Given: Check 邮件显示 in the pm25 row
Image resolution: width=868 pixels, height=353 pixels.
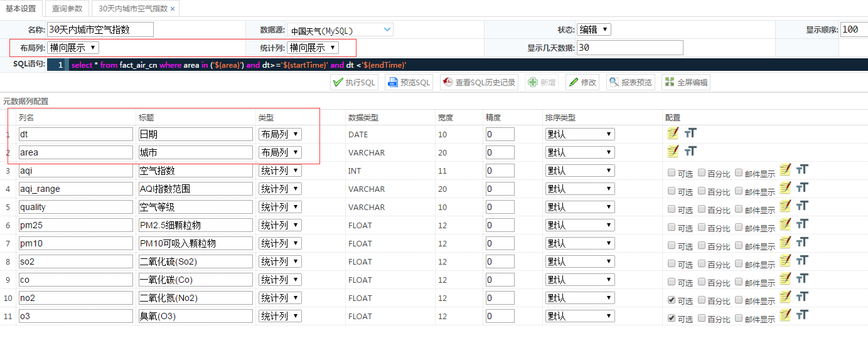Looking at the screenshot, I should click(739, 228).
